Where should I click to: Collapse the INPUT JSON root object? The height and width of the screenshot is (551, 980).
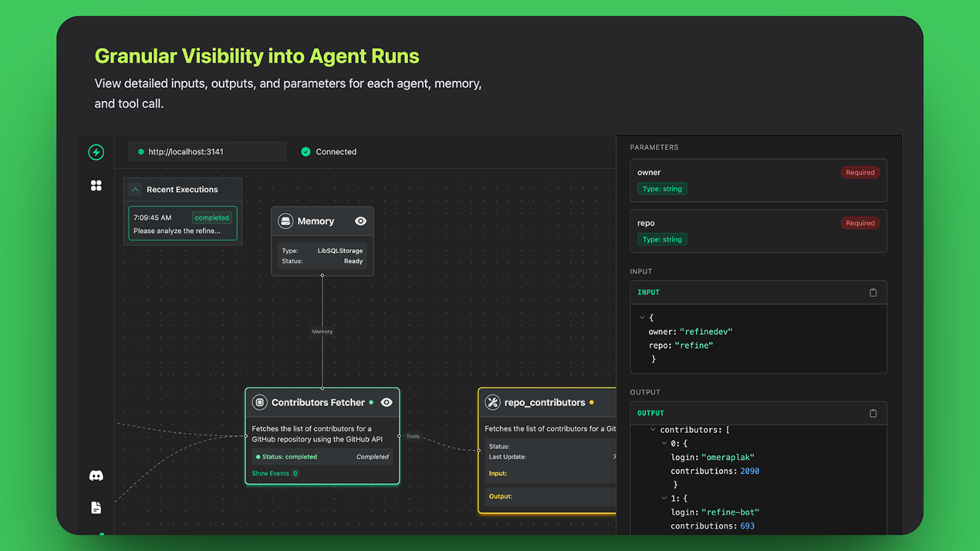point(642,317)
